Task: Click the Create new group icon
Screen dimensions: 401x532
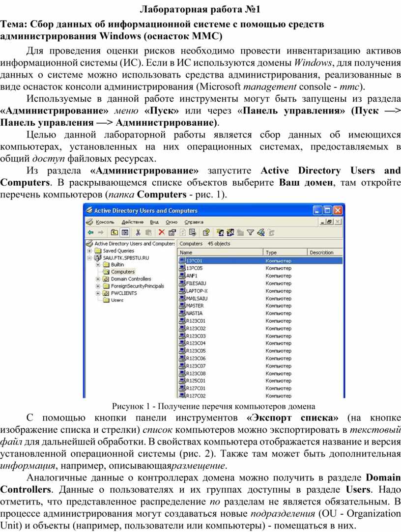Action: point(230,232)
